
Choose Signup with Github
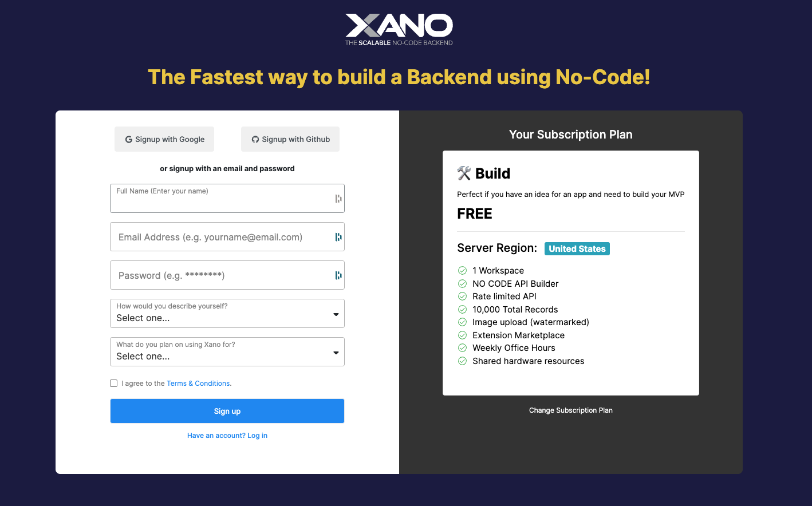(x=290, y=139)
